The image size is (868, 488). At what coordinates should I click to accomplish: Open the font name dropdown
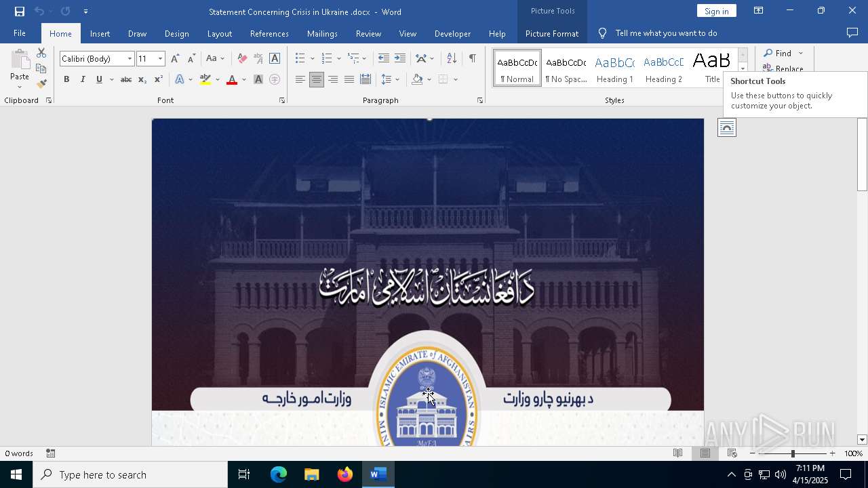pos(130,59)
